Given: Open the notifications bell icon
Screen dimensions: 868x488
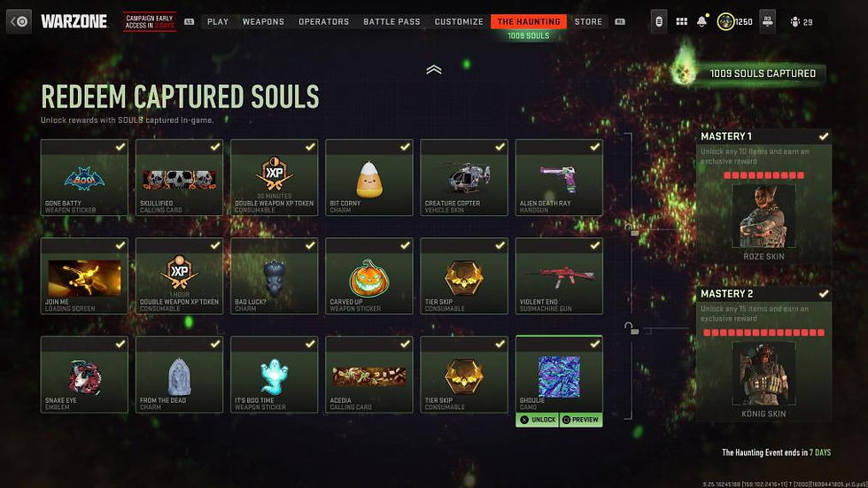Looking at the screenshot, I should point(701,21).
